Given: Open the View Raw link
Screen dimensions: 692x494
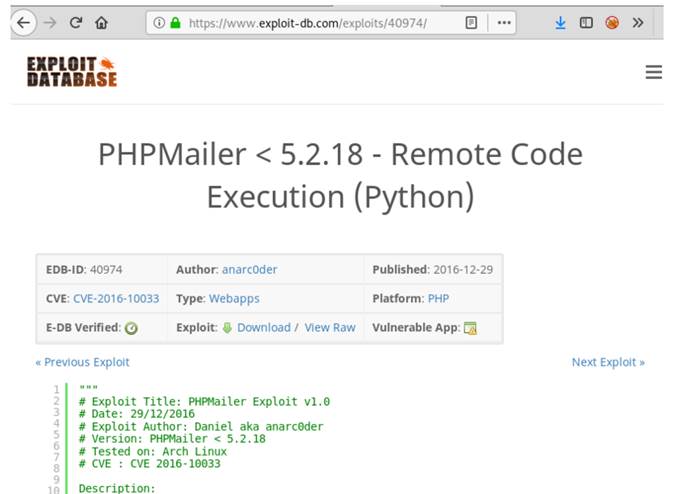Looking at the screenshot, I should (x=330, y=328).
